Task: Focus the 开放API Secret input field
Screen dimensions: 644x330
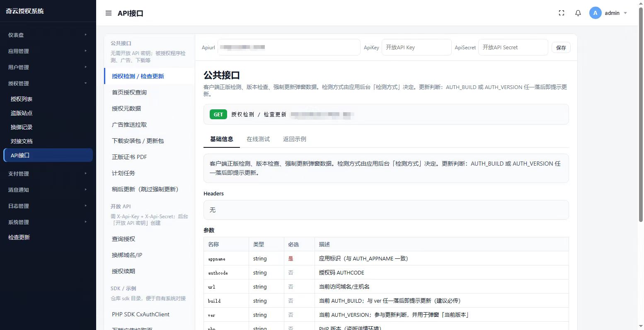Action: (x=513, y=47)
